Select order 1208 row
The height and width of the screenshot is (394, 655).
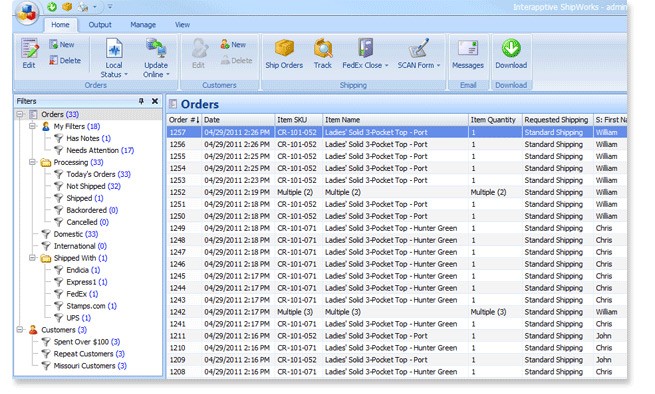coord(397,372)
